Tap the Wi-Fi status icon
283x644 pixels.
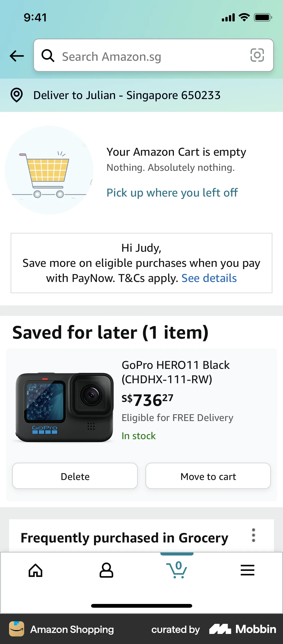click(243, 17)
